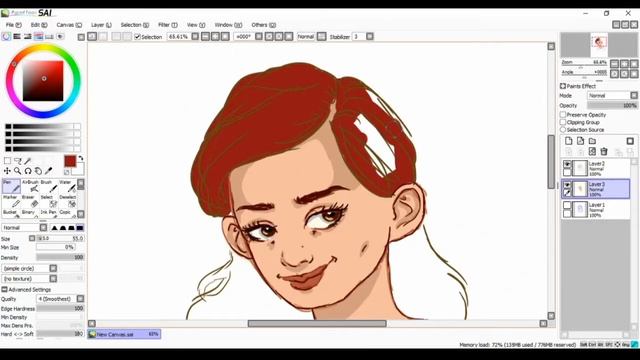Screen dimensions: 640x360
Task: Select the Layer1 row
Action: tap(596, 209)
